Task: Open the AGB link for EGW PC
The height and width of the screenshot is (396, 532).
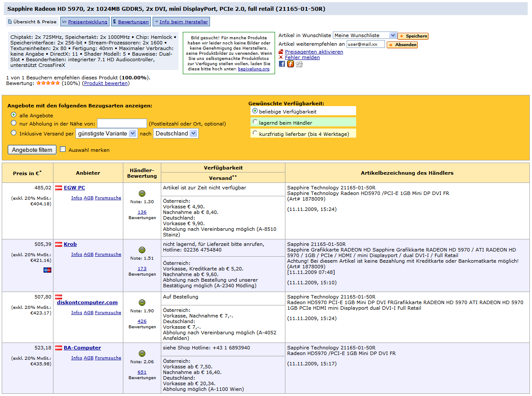Action: (x=88, y=198)
